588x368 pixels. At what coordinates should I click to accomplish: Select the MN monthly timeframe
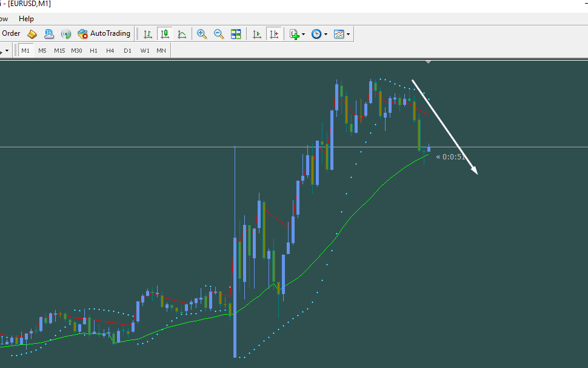pos(161,51)
